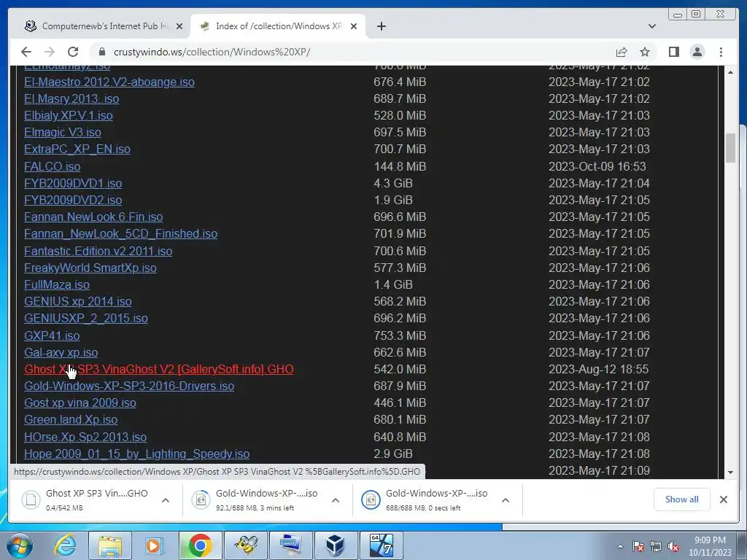Click the browser forward arrow
747x560 pixels.
pyautogui.click(x=50, y=52)
